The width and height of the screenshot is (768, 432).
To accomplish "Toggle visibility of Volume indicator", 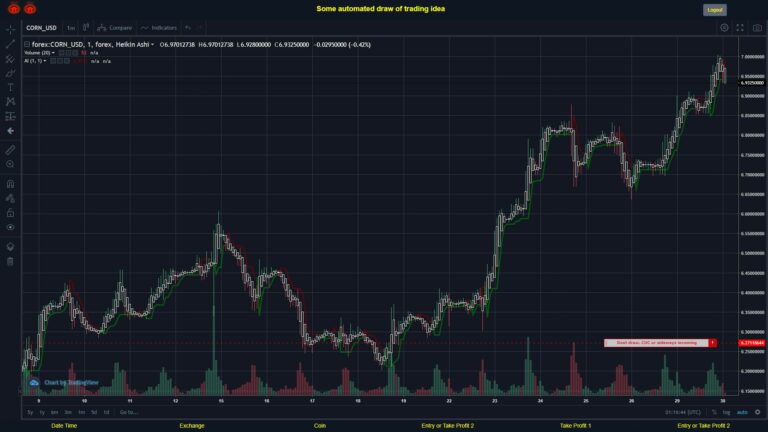I will coord(62,53).
